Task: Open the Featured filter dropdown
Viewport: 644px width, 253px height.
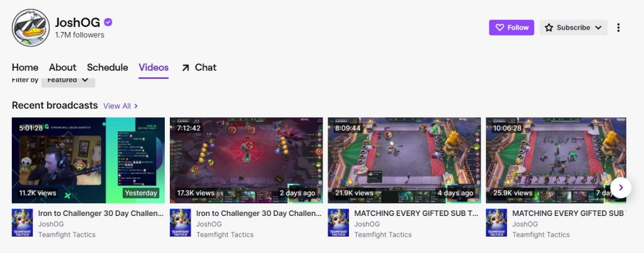Action: click(x=68, y=80)
